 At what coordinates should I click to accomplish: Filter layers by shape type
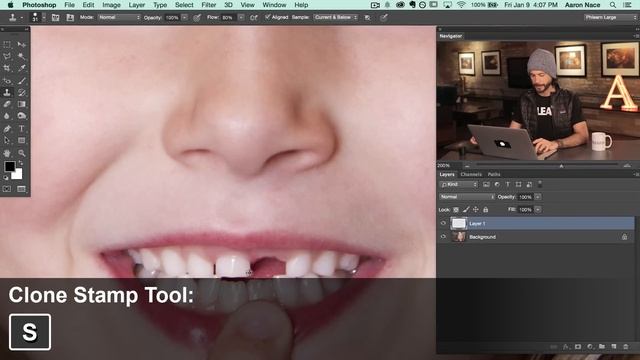518,184
